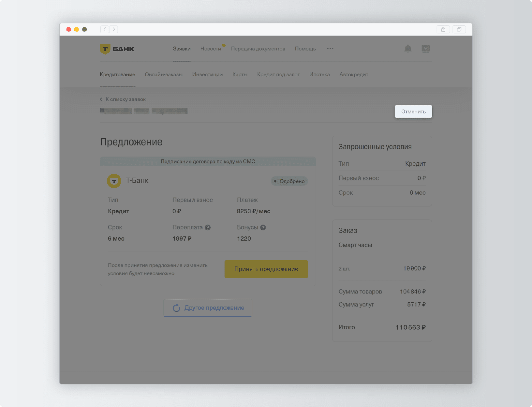Open the Заявки menu item
Screen dimensions: 532x407
(x=182, y=49)
